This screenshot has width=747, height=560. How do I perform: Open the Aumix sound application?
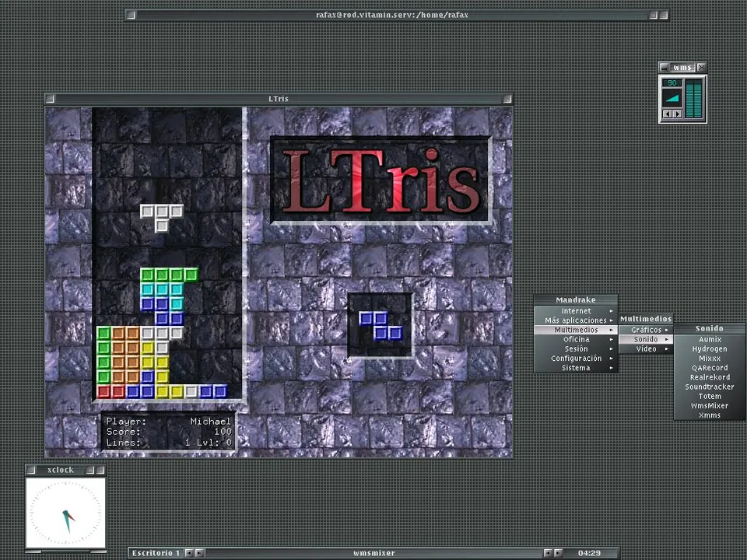pyautogui.click(x=710, y=340)
